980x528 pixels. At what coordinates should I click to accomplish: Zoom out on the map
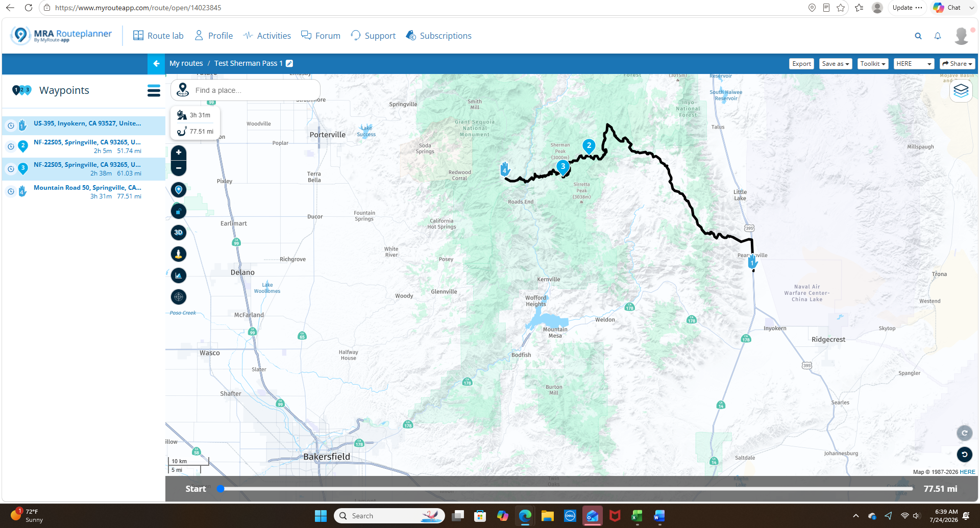[179, 168]
